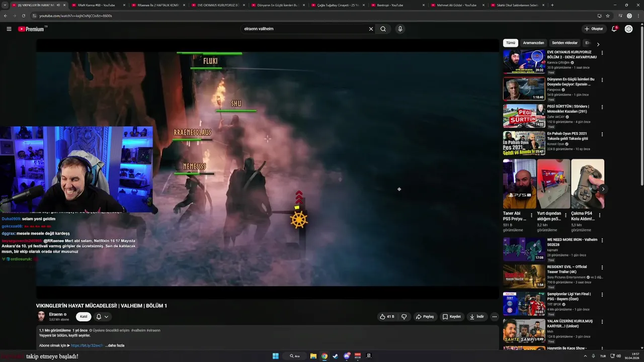Screen dimensions: 644x362
Task: Open Discord from taskbar
Action: 347,356
